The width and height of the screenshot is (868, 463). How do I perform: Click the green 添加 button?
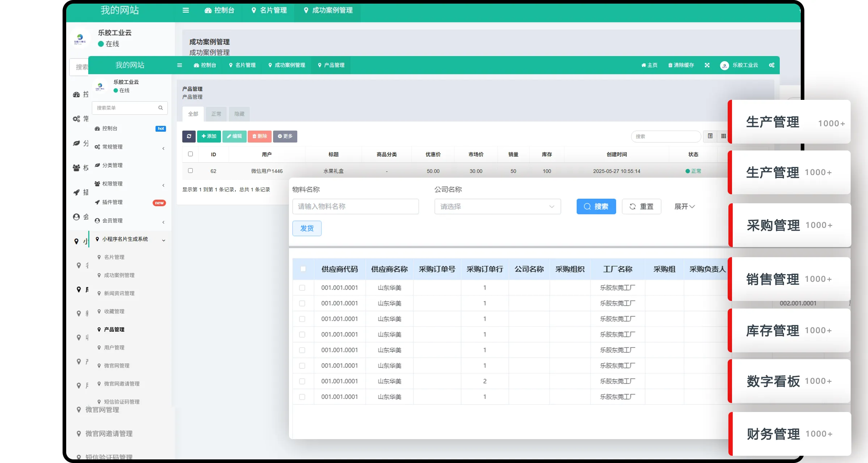point(209,136)
